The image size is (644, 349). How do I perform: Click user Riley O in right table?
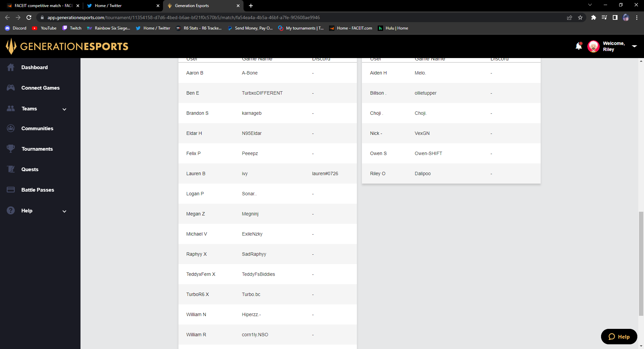378,173
